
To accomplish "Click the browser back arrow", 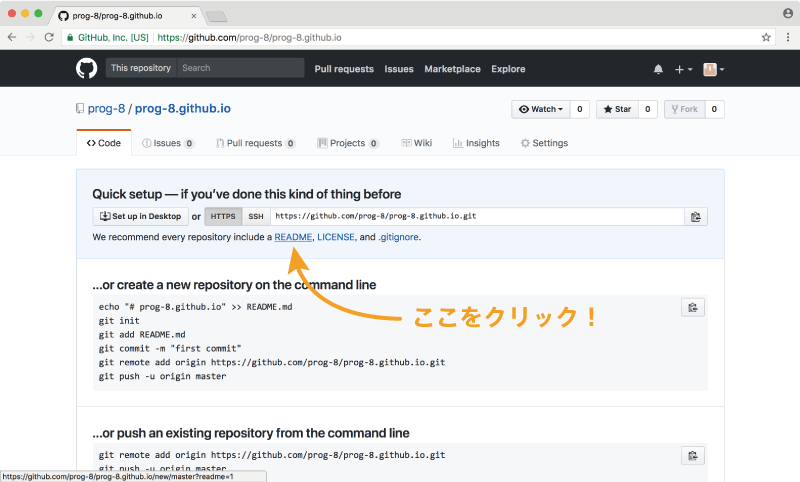I will coord(12,37).
